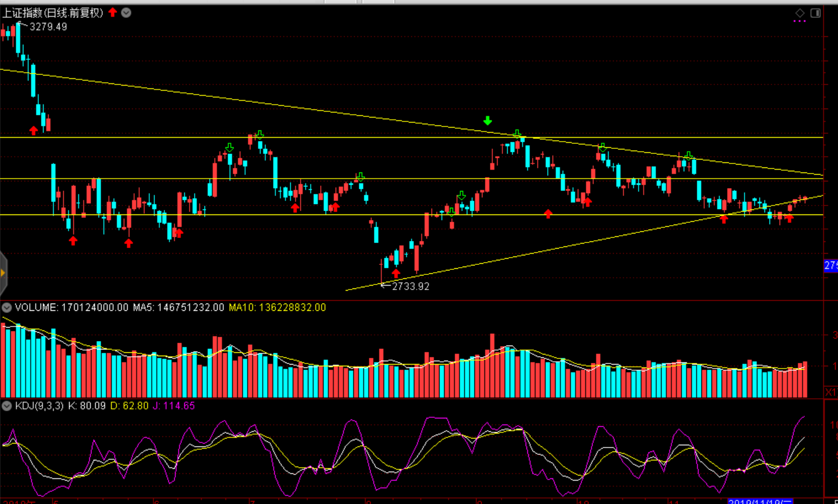Click the solid green down arrow marker

(488, 120)
